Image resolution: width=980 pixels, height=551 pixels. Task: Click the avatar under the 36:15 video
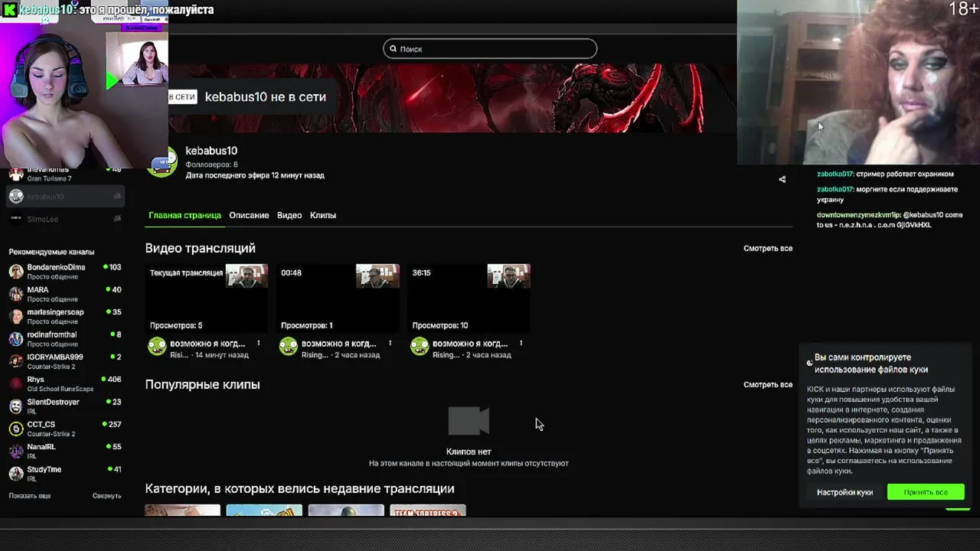point(420,347)
